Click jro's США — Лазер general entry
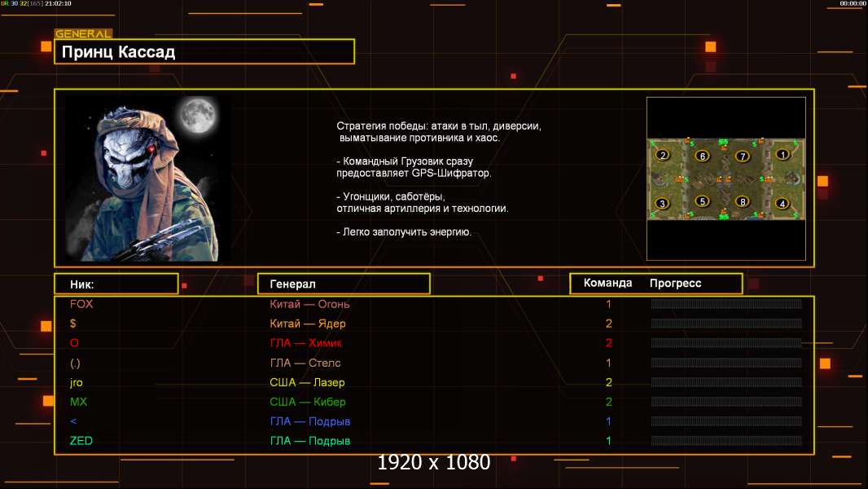868x489 pixels. tap(307, 382)
